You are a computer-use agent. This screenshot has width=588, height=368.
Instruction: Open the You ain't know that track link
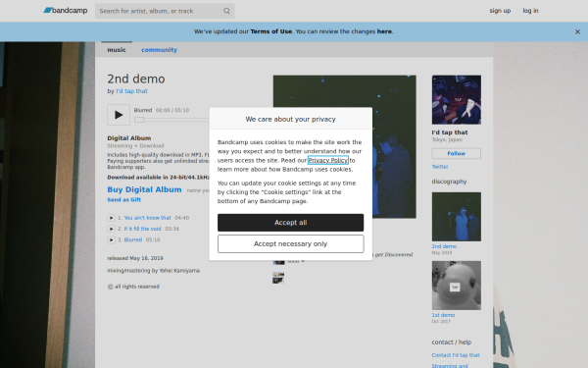147,218
